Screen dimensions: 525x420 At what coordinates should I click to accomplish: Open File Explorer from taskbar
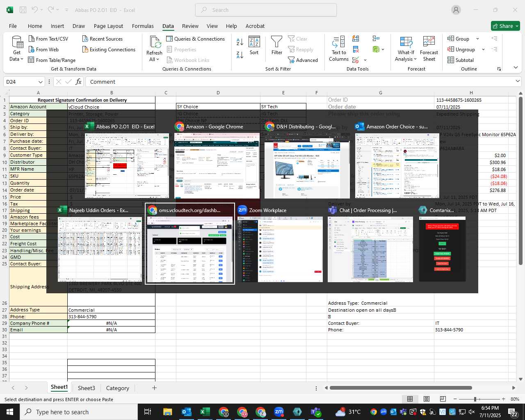click(x=168, y=412)
